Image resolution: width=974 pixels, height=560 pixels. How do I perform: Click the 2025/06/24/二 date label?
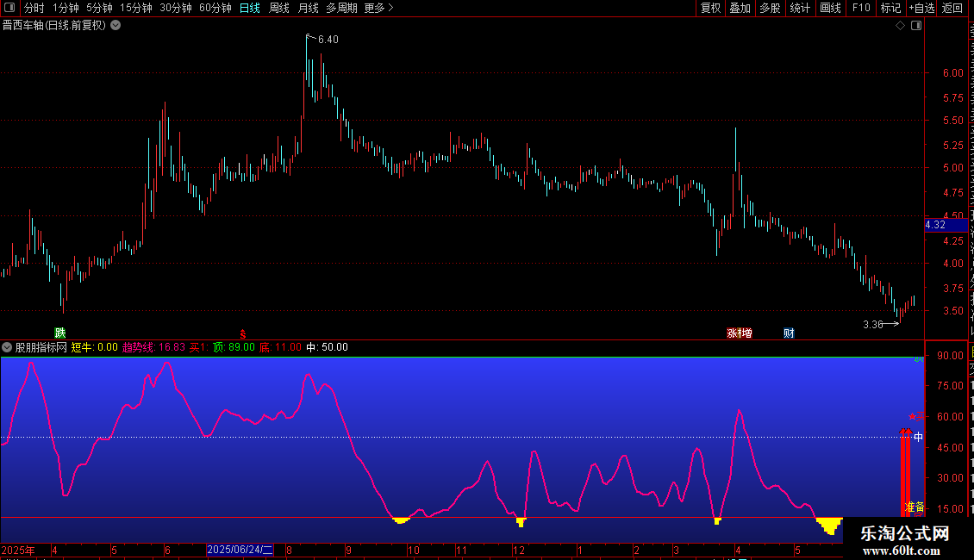tap(240, 550)
